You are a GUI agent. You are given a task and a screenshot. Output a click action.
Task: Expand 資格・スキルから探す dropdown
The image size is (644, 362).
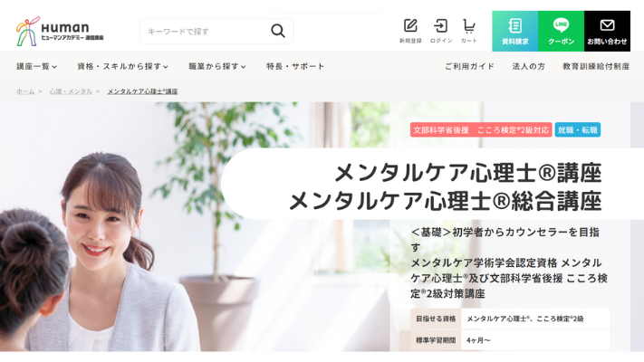pos(122,66)
